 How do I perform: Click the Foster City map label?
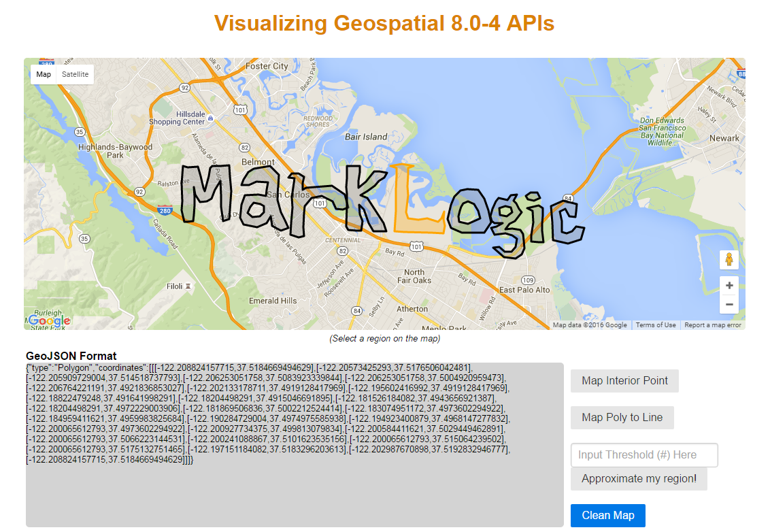point(267,66)
